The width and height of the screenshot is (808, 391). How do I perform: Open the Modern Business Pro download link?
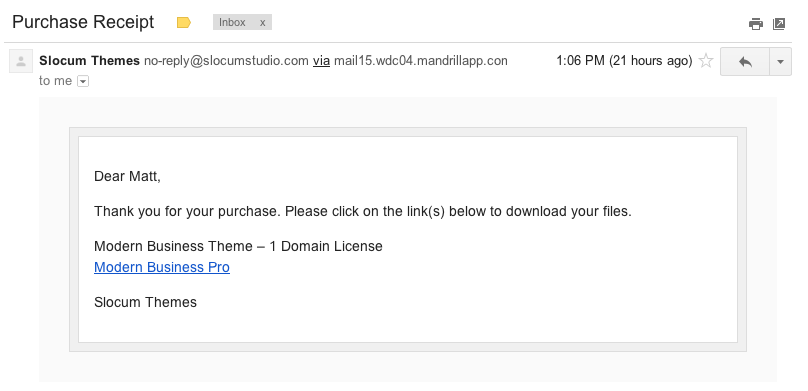[x=162, y=267]
